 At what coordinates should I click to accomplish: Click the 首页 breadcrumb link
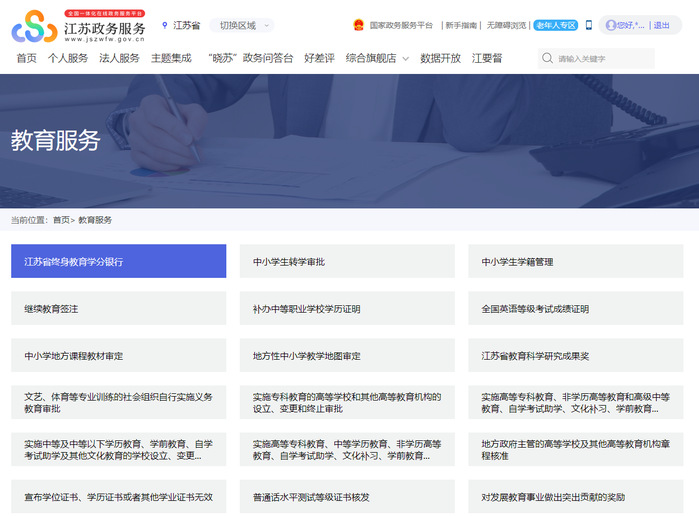(61, 220)
